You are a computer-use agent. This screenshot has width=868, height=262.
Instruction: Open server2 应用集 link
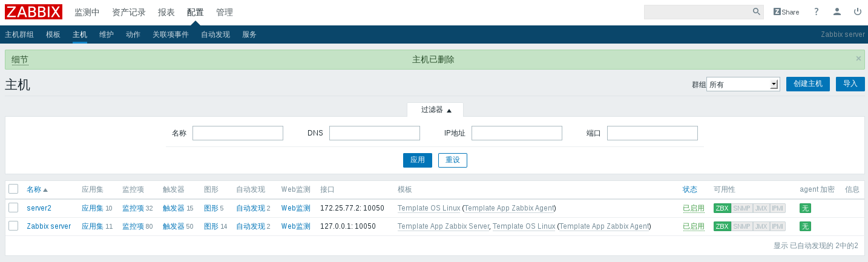[93, 208]
